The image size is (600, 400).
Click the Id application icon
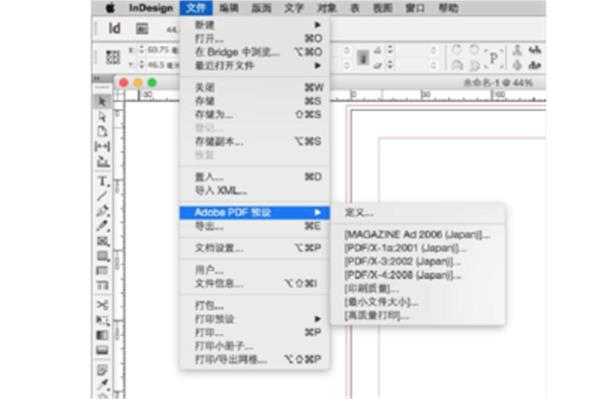(114, 29)
